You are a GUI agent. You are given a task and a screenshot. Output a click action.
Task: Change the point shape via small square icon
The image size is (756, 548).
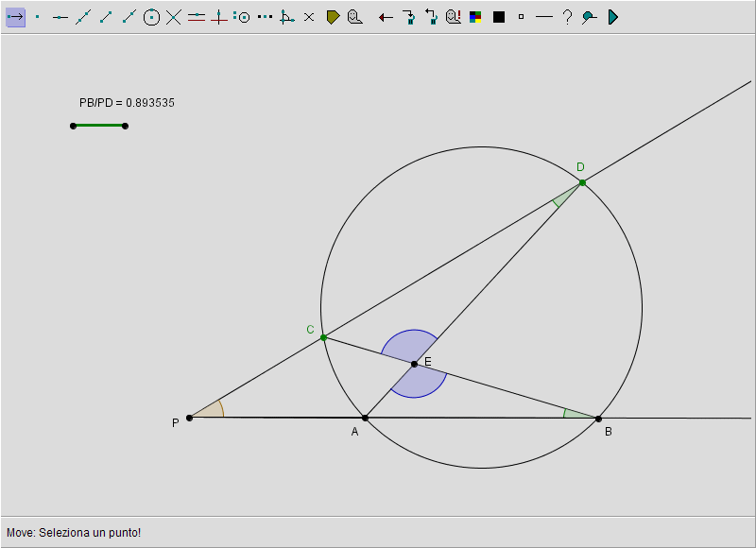click(x=521, y=17)
